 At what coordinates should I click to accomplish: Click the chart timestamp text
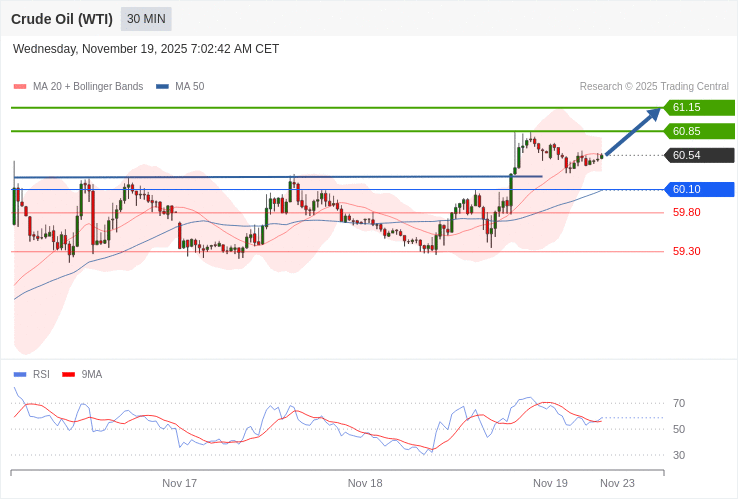146,49
